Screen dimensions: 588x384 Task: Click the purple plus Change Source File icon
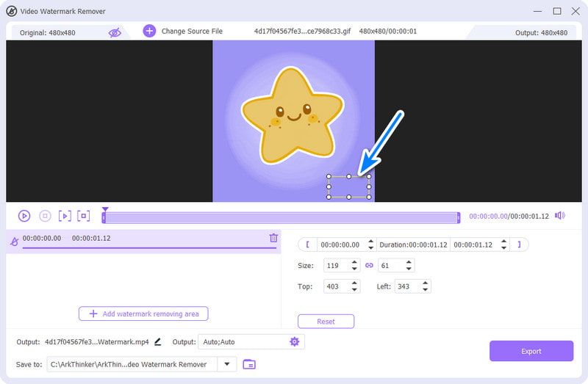[149, 31]
